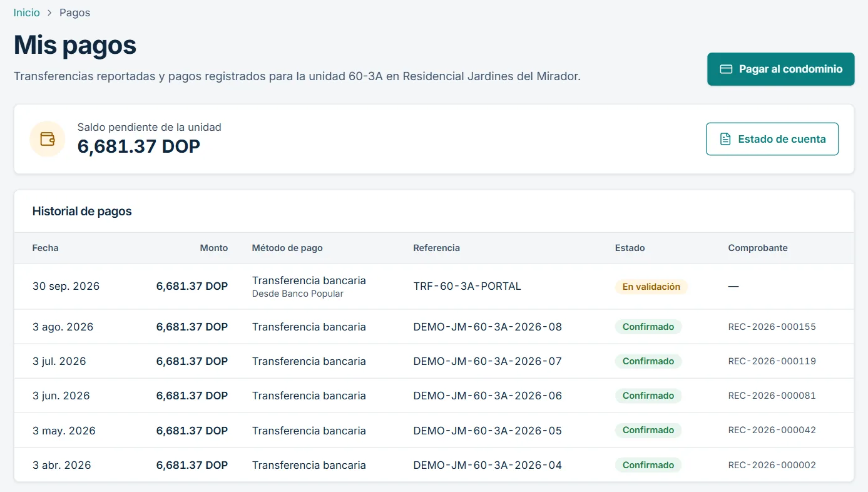Image resolution: width=868 pixels, height=492 pixels.
Task: Click the Referencia column header
Action: [x=436, y=248]
